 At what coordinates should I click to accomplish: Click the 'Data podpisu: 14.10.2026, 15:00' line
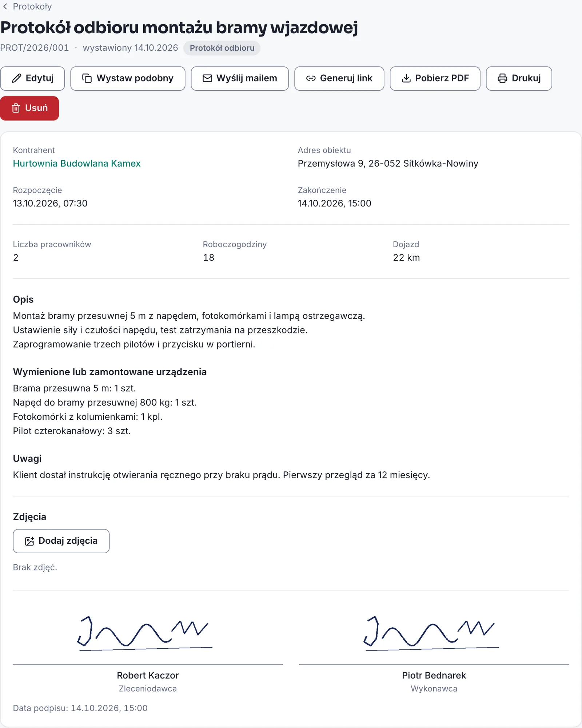[x=80, y=708]
